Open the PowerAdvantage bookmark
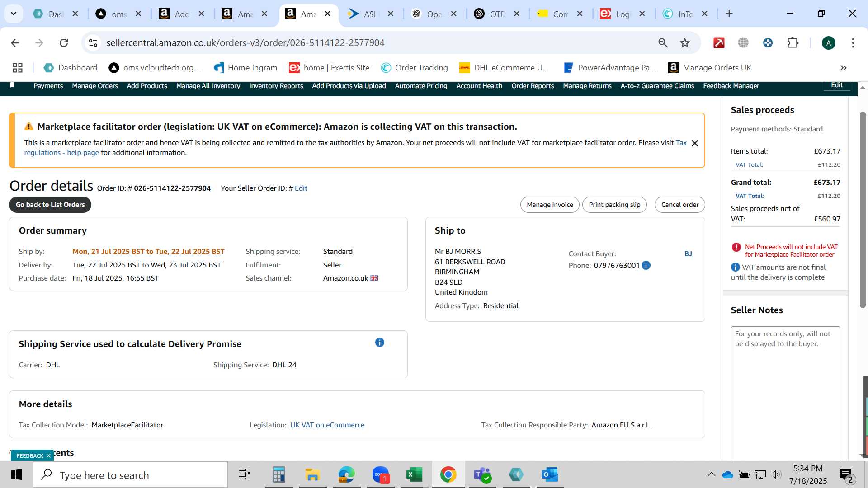Screen dimensions: 868x488 609,68
